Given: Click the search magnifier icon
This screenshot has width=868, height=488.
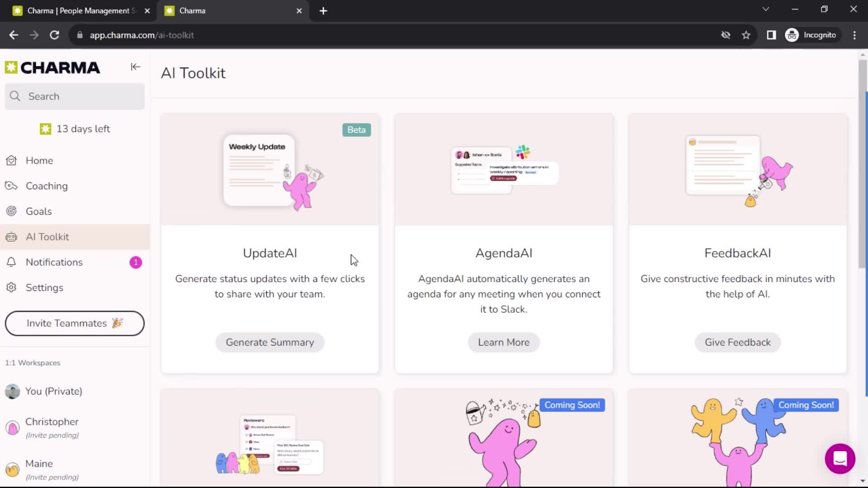Looking at the screenshot, I should click(15, 96).
